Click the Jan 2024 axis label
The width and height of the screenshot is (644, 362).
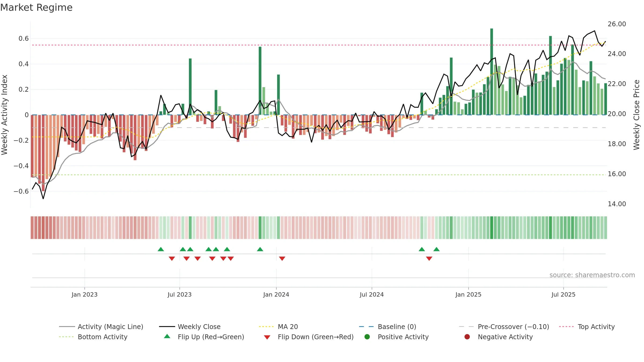(276, 294)
